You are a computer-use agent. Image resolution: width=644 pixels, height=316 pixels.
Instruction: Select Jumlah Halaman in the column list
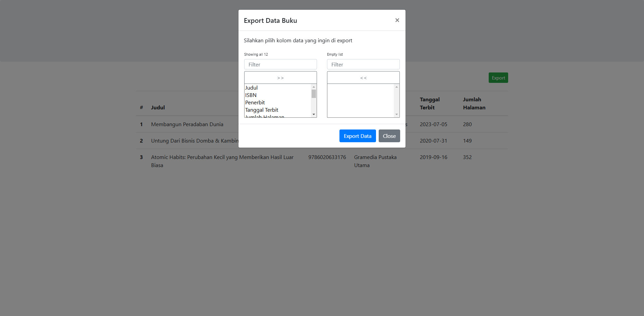pyautogui.click(x=264, y=116)
